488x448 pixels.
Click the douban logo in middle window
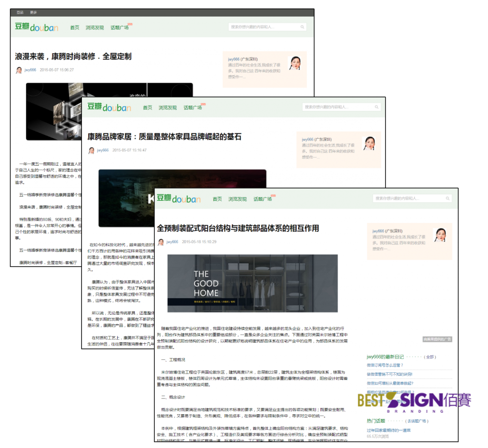(109, 107)
